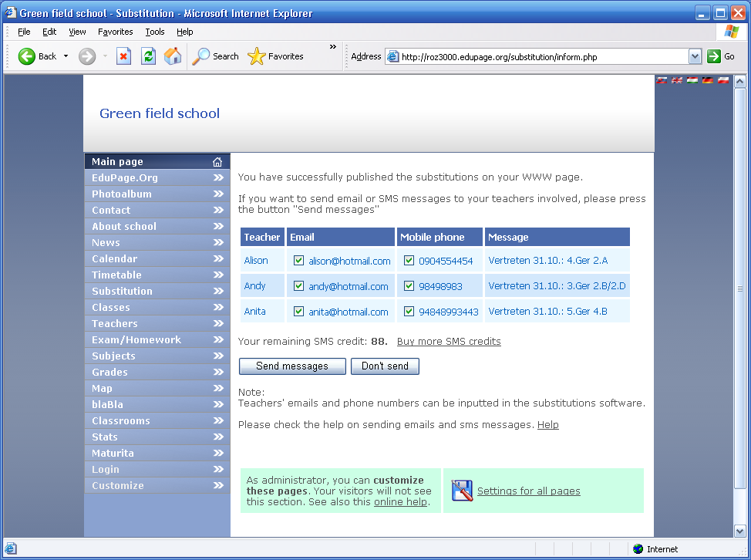Click the green Back arrow icon
The width and height of the screenshot is (751, 560).
tap(27, 56)
